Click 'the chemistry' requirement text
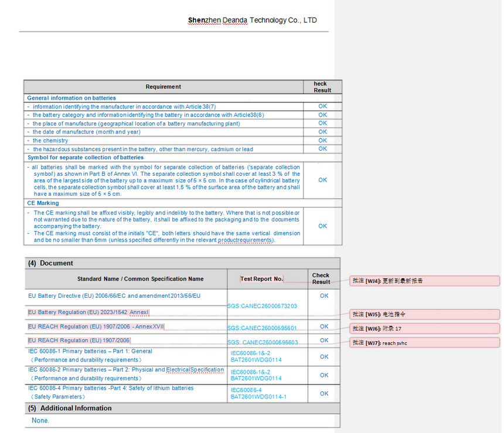The width and height of the screenshot is (504, 433). (50, 141)
